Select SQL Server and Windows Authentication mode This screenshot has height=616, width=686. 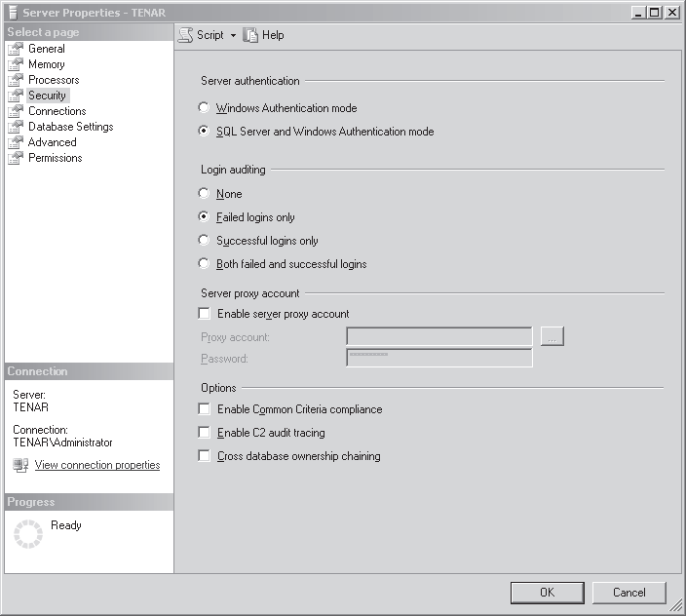(x=204, y=131)
